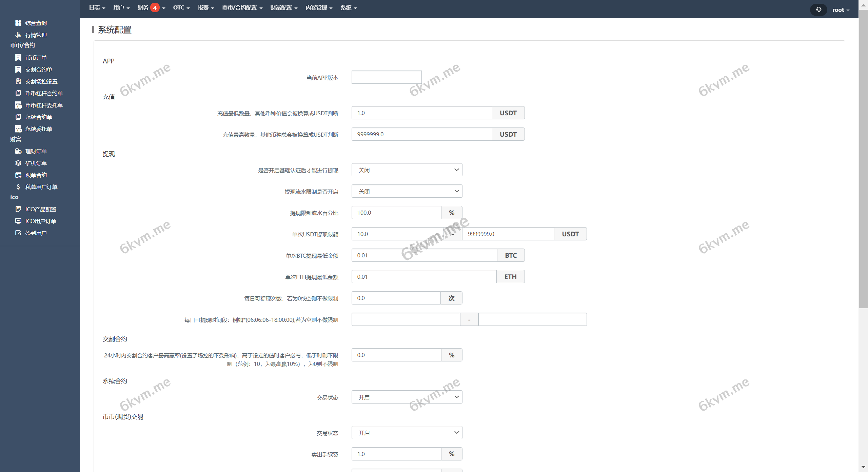Image resolution: width=868 pixels, height=472 pixels.
Task: Open the 签到用户 sidebar icon
Action: pos(18,233)
